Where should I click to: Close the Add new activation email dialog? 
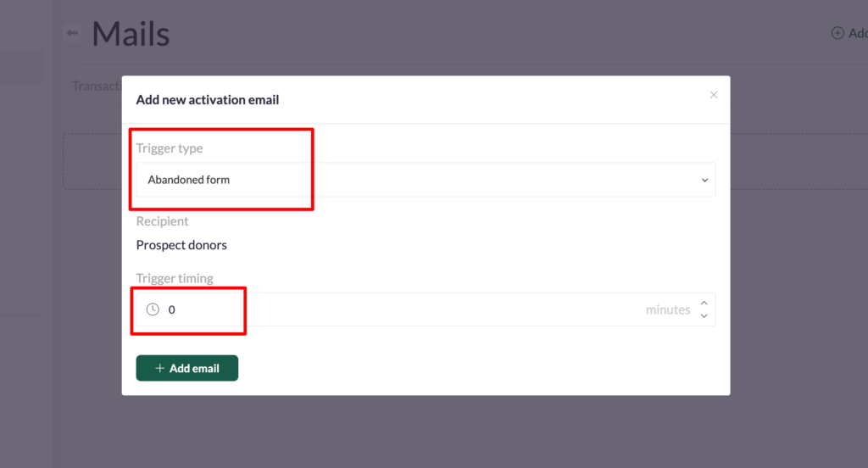(x=714, y=95)
